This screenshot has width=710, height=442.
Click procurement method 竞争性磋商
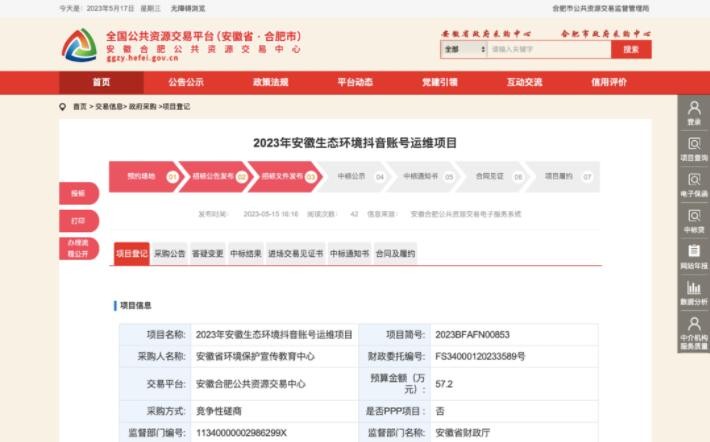[219, 411]
